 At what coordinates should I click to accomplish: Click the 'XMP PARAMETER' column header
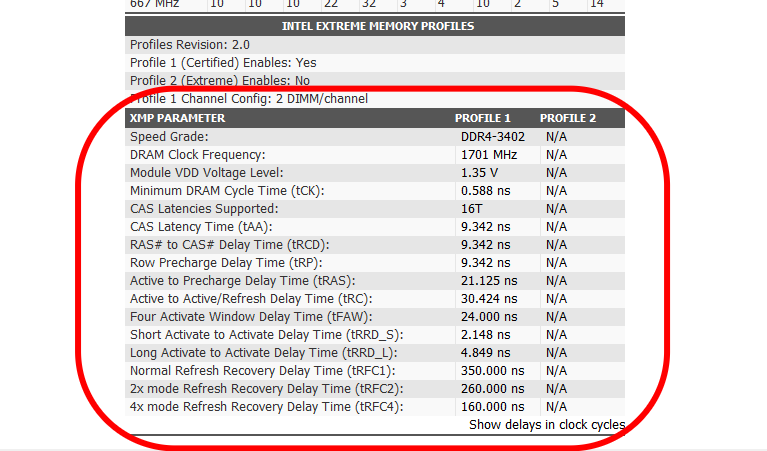tap(178, 118)
